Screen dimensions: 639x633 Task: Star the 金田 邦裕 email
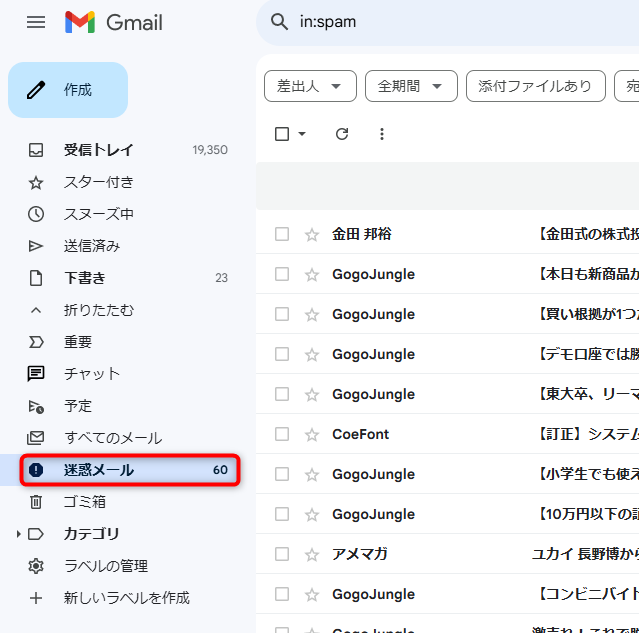tap(312, 234)
